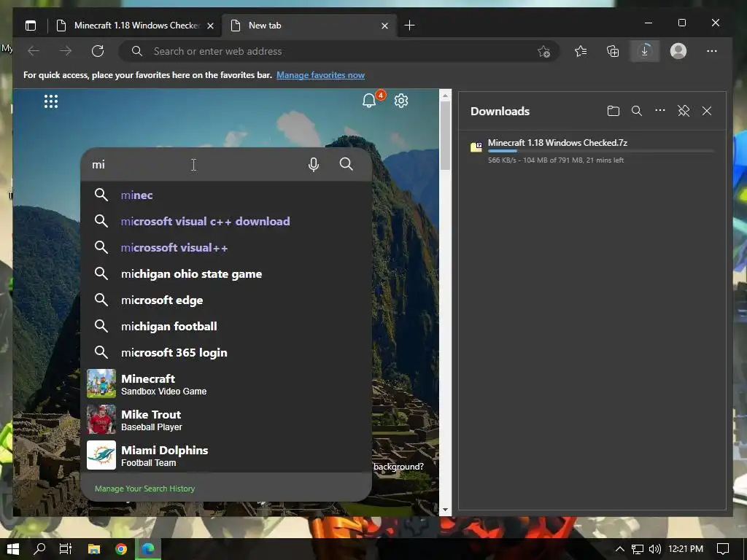Screen dimensions: 747x560
Task: Open the vertical tabs actions menu icon
Action: tap(31, 26)
